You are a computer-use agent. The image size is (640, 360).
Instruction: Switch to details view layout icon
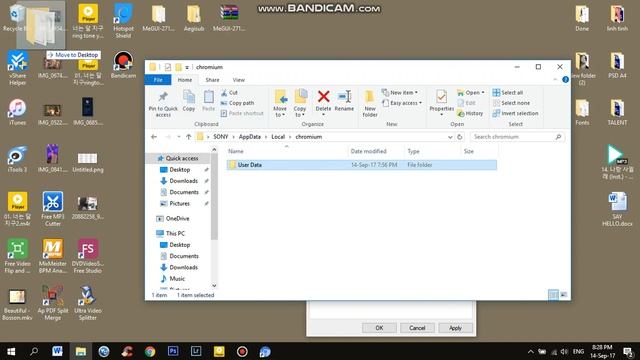pyautogui.click(x=553, y=295)
